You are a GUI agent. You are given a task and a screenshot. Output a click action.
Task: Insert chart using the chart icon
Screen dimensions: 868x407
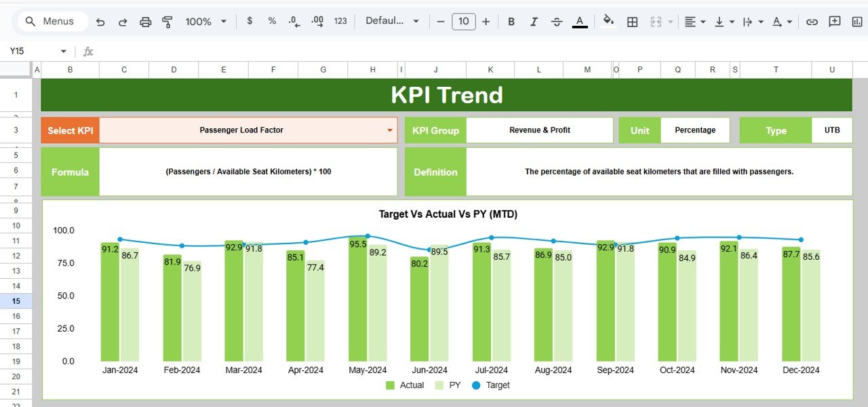857,22
